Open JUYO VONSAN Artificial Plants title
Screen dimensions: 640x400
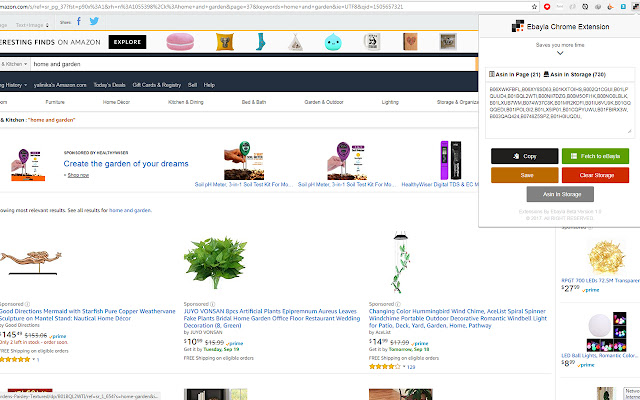272,318
